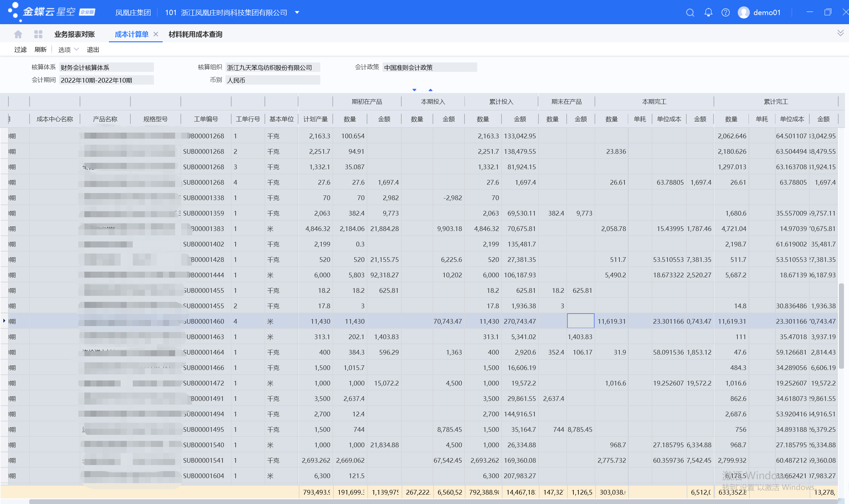849x504 pixels.
Task: Go to the home page icon
Action: coord(18,34)
